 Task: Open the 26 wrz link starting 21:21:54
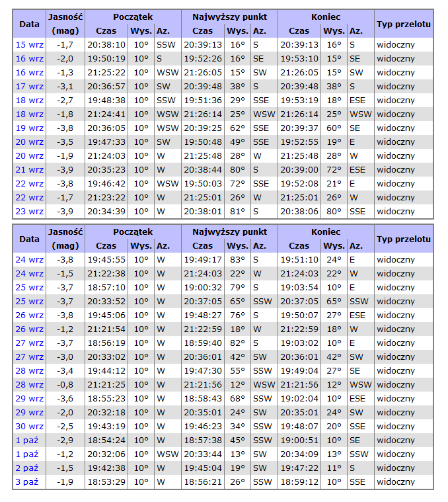pyautogui.click(x=30, y=329)
